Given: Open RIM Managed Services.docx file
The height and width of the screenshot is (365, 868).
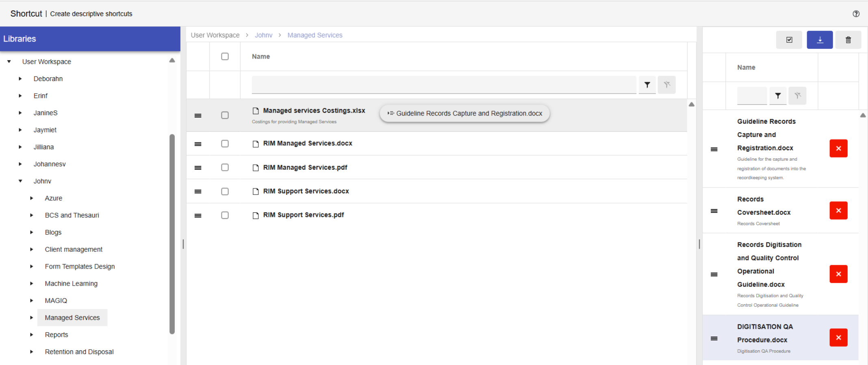Looking at the screenshot, I should [x=307, y=144].
